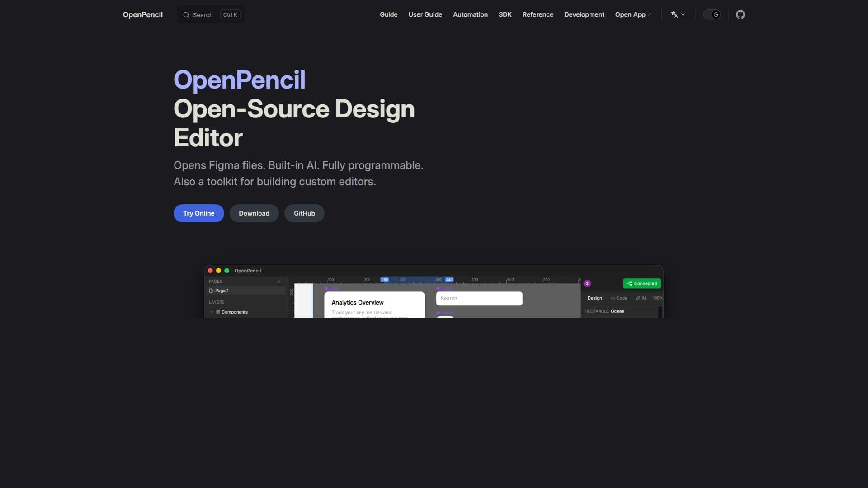Toggle the dark mode switch
This screenshot has height=488, width=868.
pyautogui.click(x=712, y=14)
